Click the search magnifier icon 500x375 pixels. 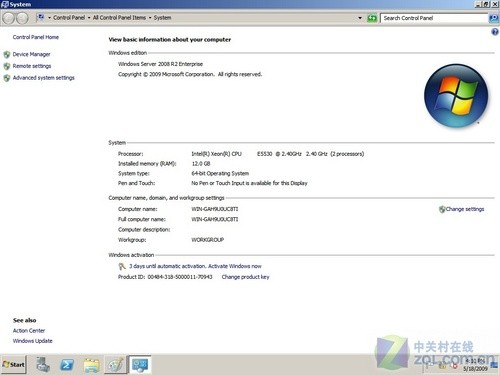point(493,18)
